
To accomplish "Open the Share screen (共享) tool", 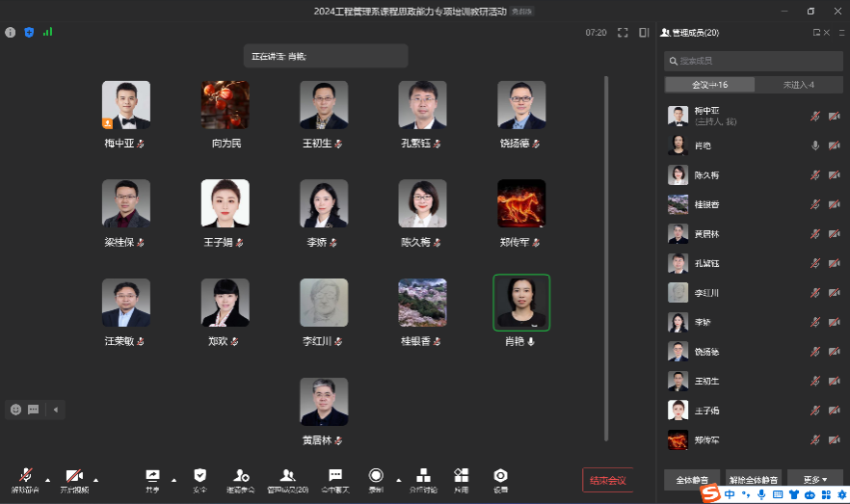I will point(152,480).
